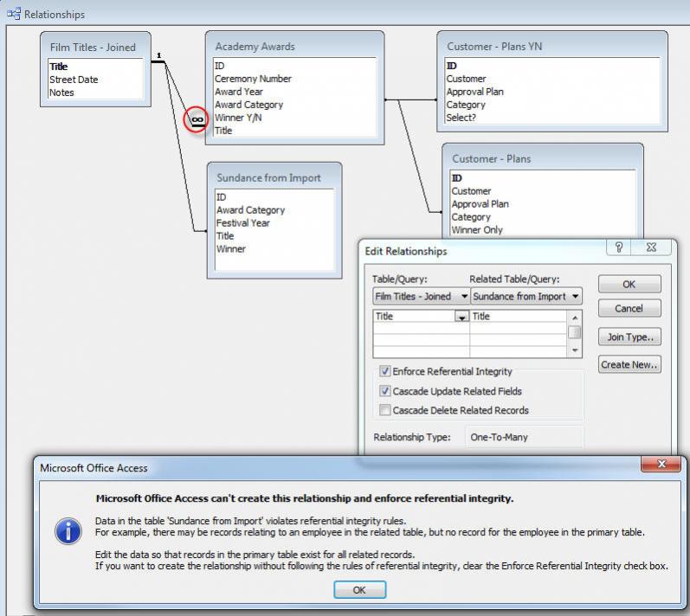Click the Film Titles - Joined table title bar
The height and width of the screenshot is (616, 690).
click(95, 47)
